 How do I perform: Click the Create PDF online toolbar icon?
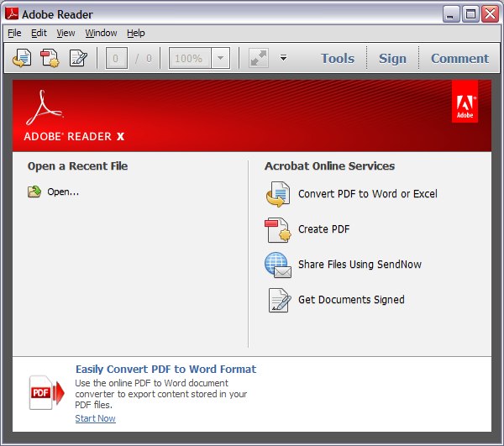coord(50,58)
